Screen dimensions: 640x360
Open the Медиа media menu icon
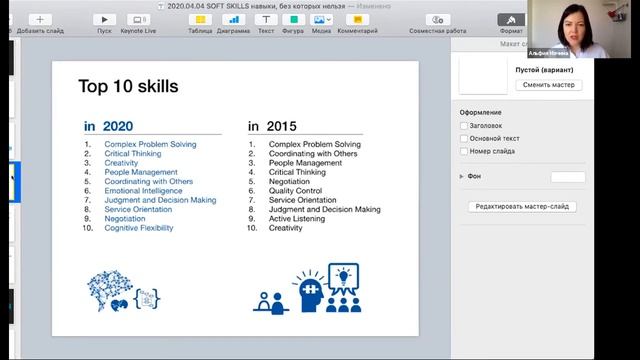321,20
